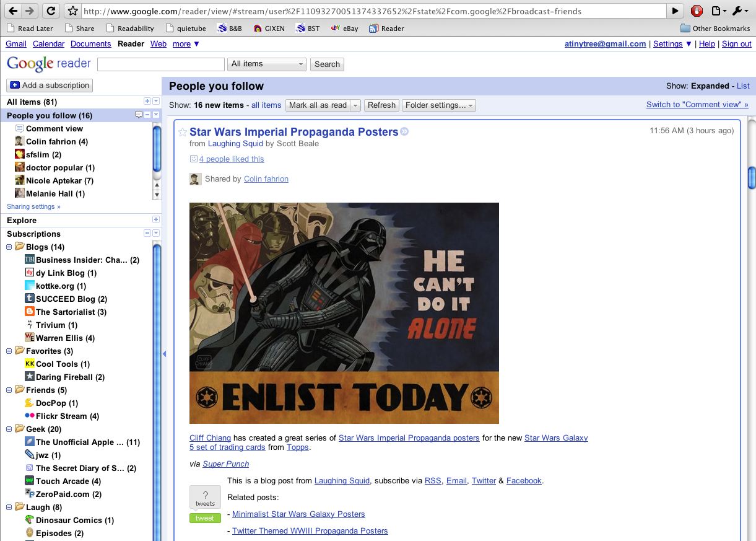
Task: Open the Settings menu at top right
Action: tap(672, 44)
